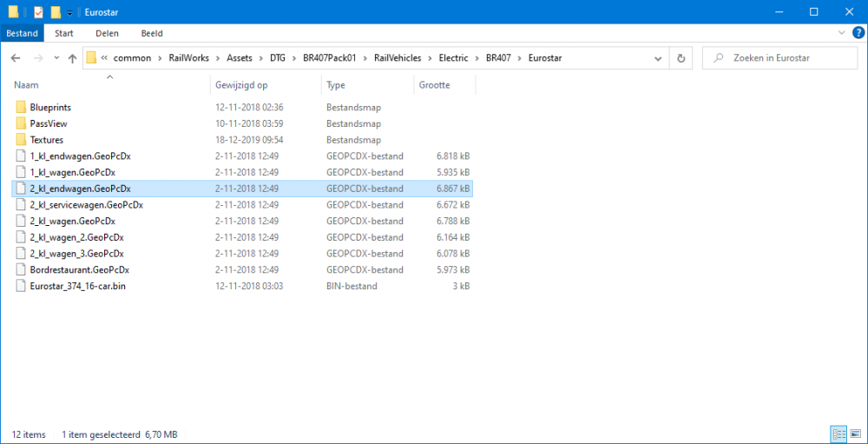Select the Textures folder

[x=46, y=140]
